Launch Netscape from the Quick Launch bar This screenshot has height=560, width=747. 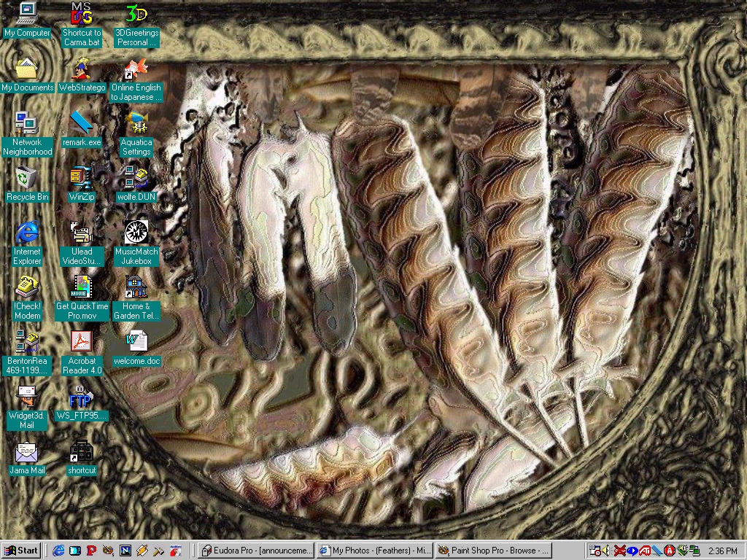[x=125, y=551]
